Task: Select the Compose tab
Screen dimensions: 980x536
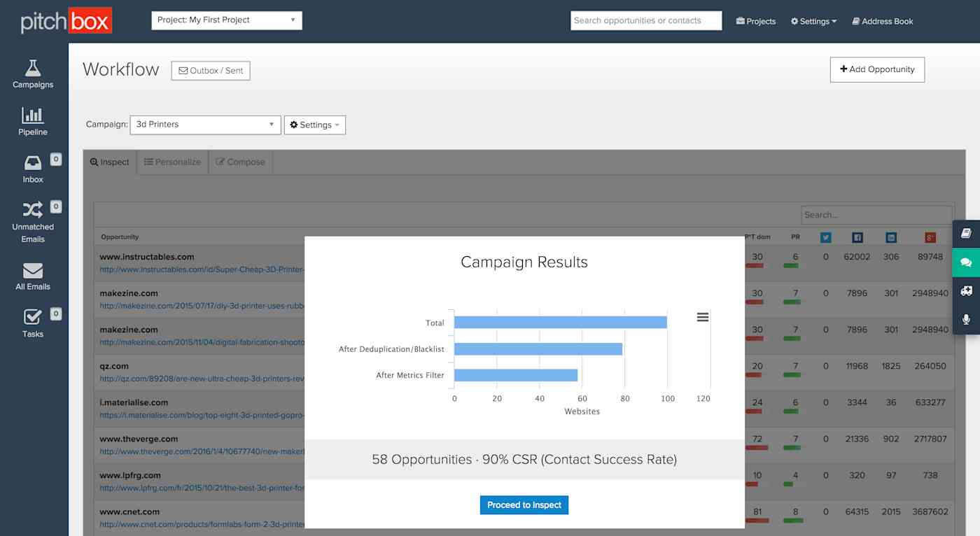Action: (x=240, y=162)
